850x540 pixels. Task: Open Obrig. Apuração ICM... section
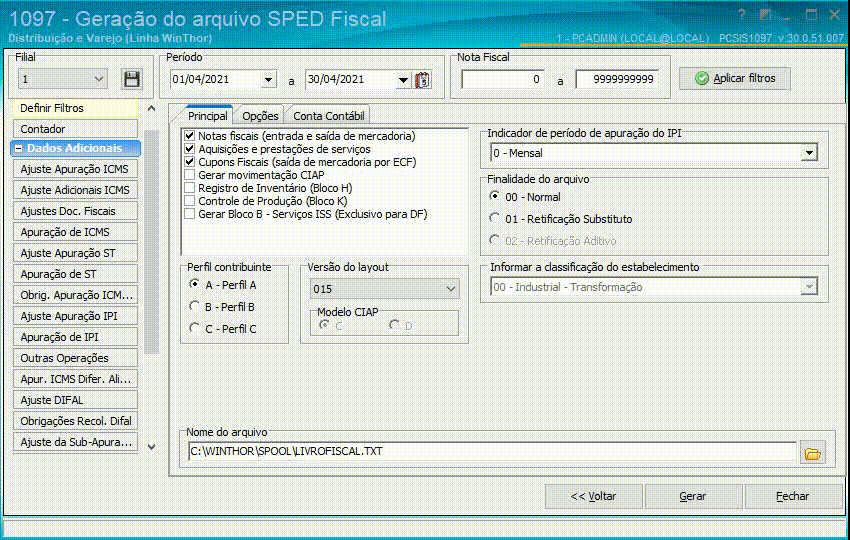point(75,295)
